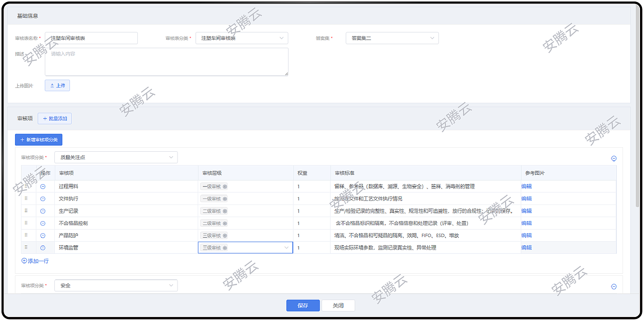
Task: Remove the 产品防护 row with minus icon
Action: (43, 236)
